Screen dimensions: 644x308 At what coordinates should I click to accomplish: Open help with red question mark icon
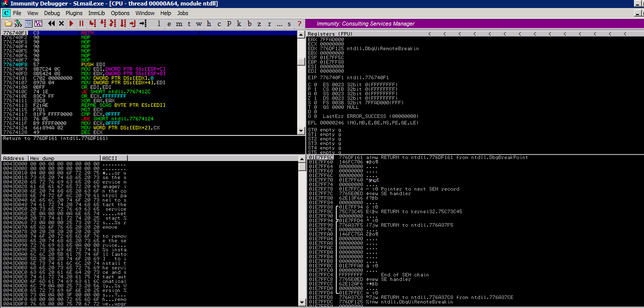click(299, 24)
